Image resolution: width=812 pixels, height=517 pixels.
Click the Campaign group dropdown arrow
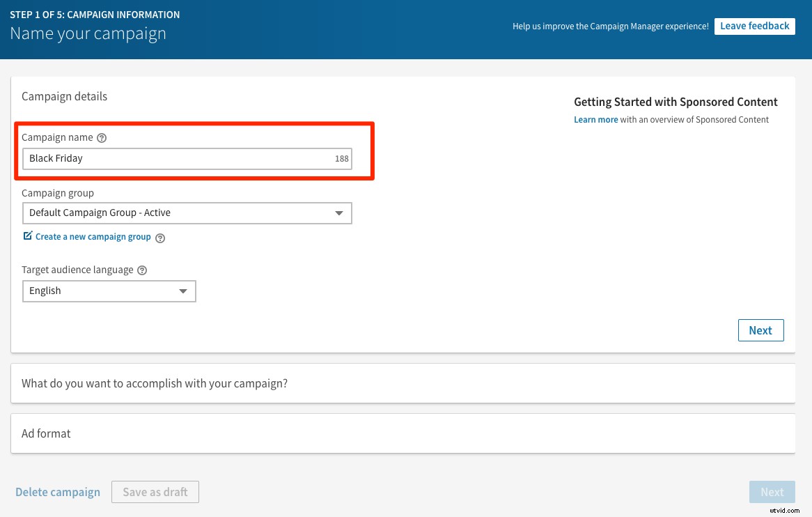pos(339,213)
